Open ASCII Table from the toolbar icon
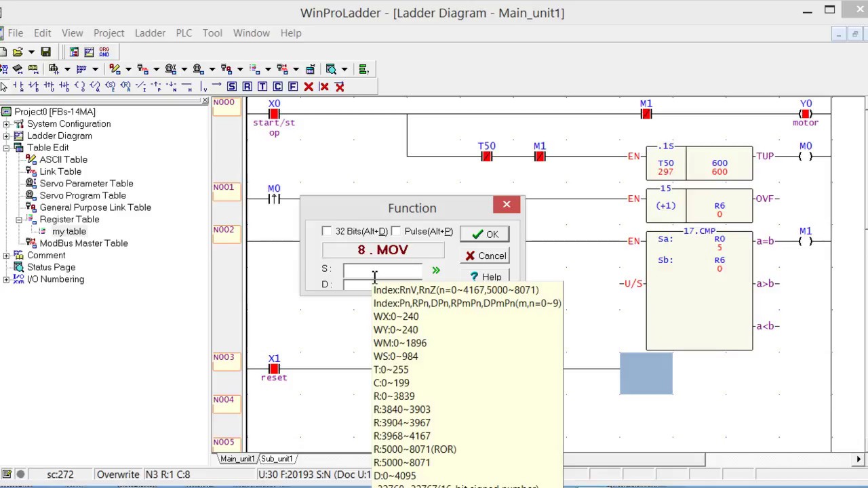This screenshot has width=868, height=488. tap(115, 68)
